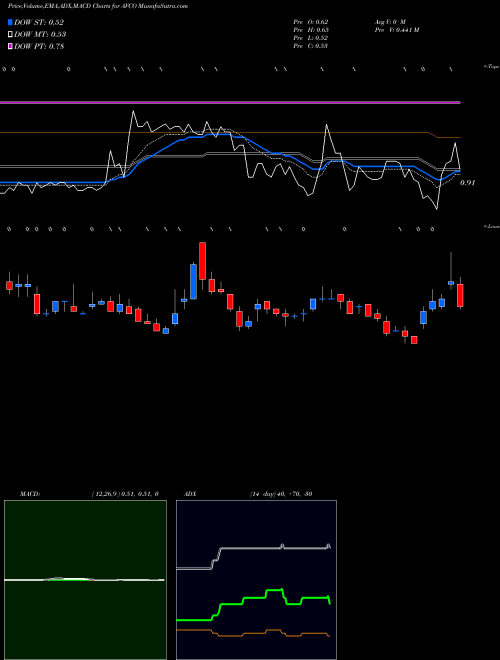Select the DOW PT: 0.78 label
The image size is (500, 660).
39,46
